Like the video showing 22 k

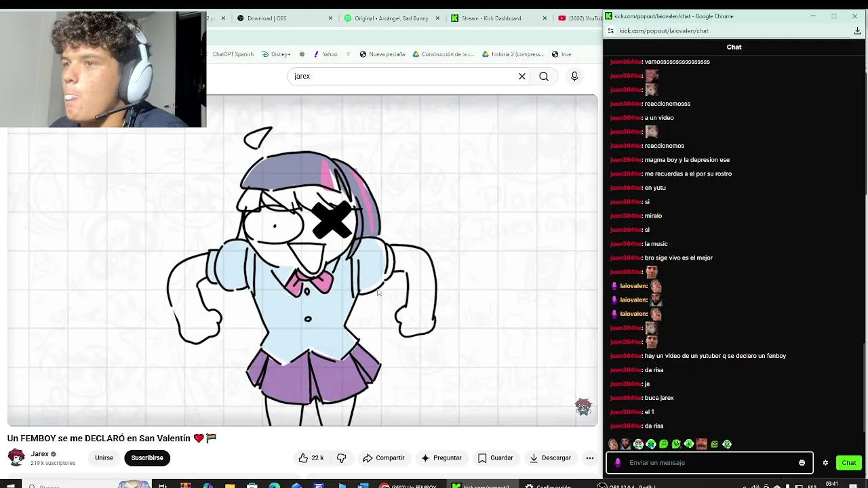[x=311, y=458]
